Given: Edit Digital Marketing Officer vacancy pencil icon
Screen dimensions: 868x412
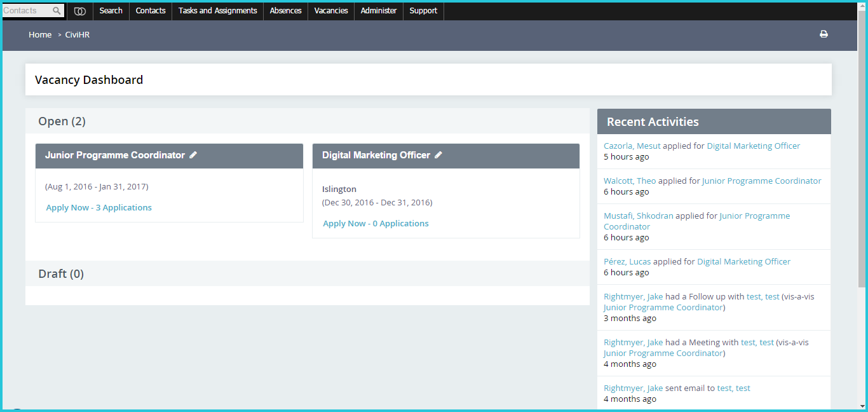Looking at the screenshot, I should 438,155.
